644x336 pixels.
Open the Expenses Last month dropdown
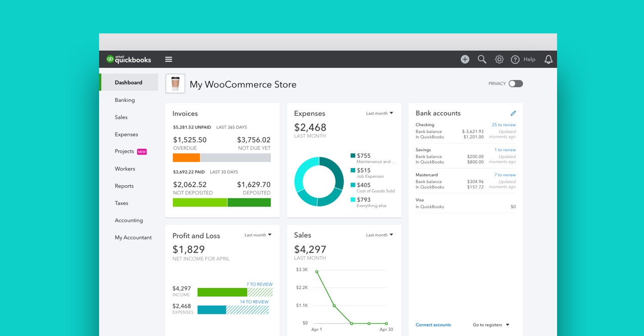click(379, 113)
